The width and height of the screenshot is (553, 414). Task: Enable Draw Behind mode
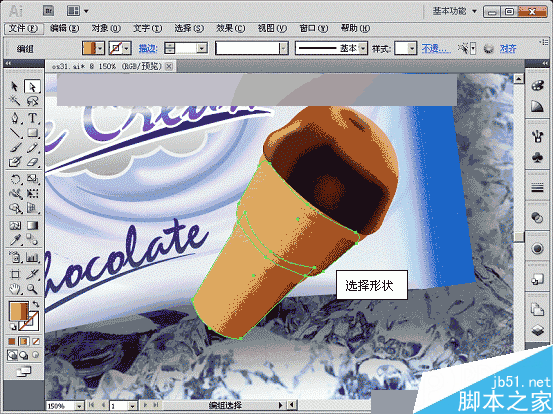point(24,355)
